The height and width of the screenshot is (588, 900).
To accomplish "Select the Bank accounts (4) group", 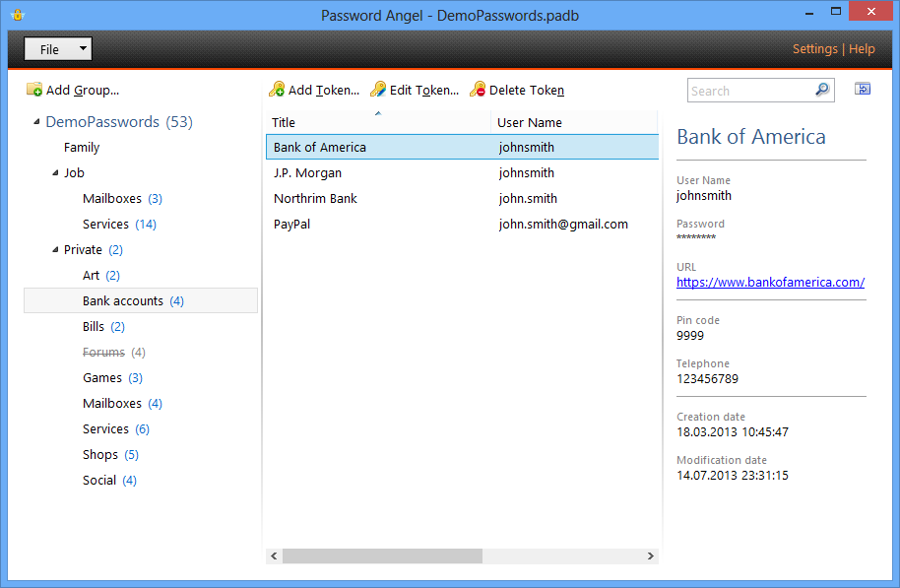I will [141, 300].
